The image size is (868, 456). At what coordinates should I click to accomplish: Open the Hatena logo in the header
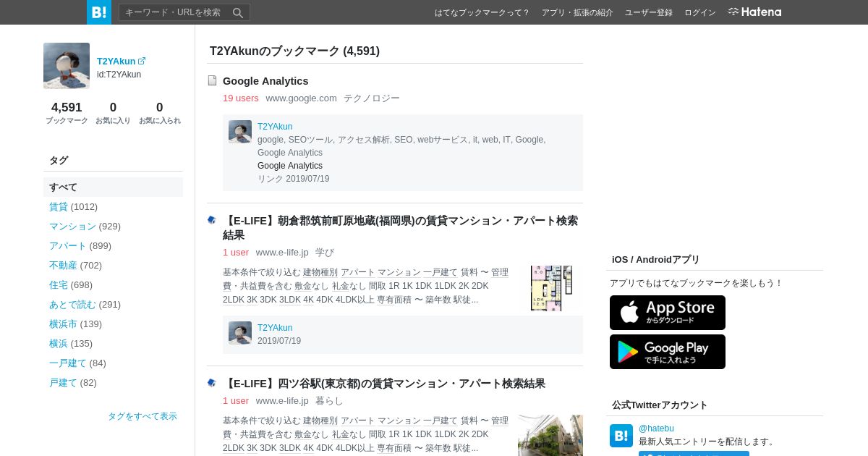pyautogui.click(x=754, y=12)
